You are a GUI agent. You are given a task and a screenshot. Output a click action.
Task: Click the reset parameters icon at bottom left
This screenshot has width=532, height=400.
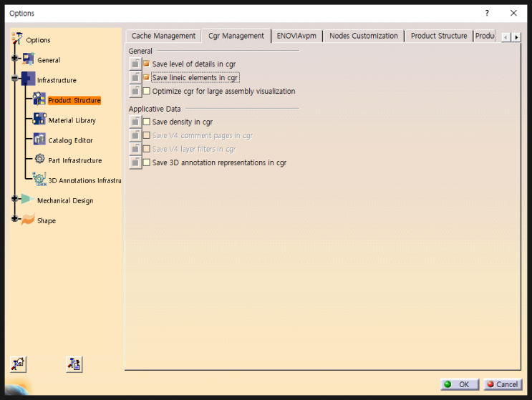(x=19, y=364)
